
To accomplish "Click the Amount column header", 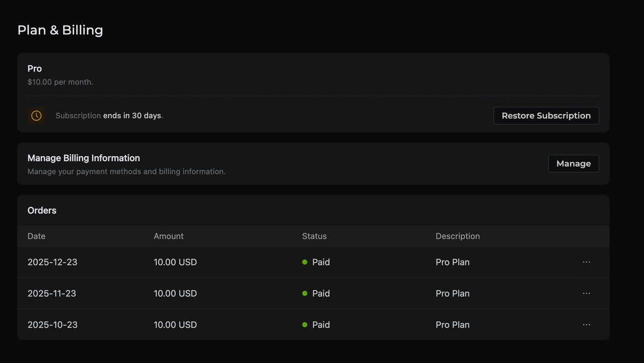I will point(169,236).
